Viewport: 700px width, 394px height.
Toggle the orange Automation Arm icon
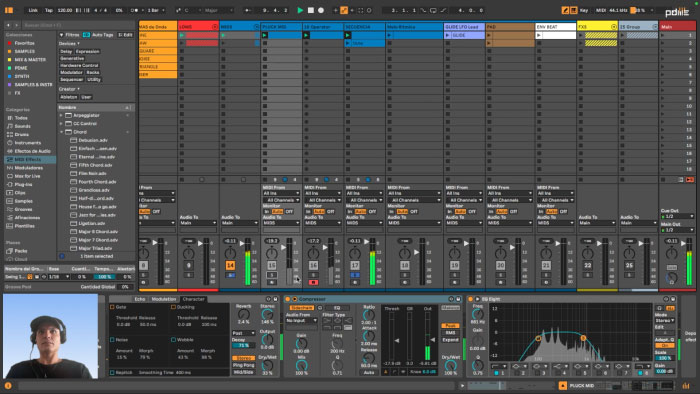(344, 10)
